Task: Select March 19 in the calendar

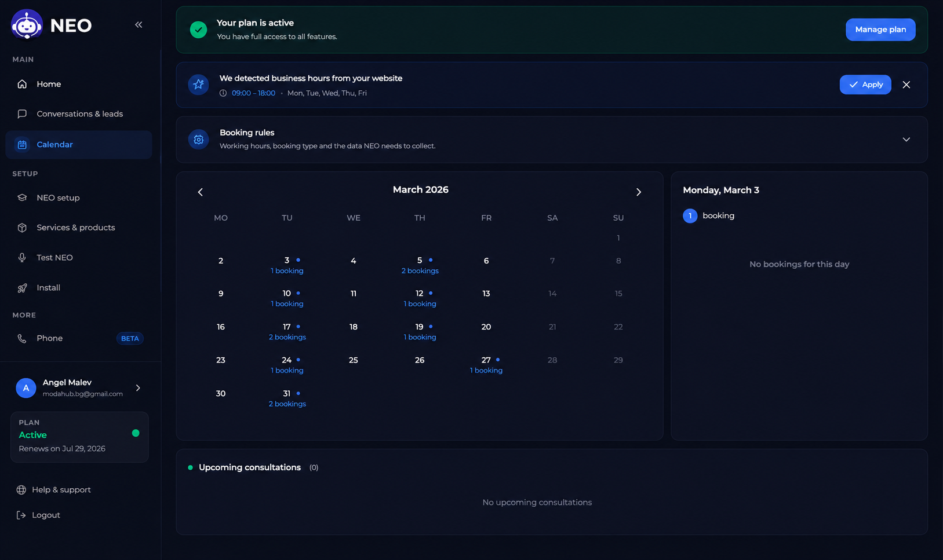Action: [420, 332]
